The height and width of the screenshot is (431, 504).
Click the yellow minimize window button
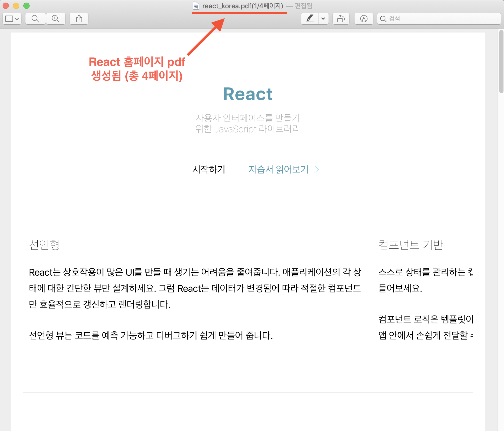click(16, 6)
